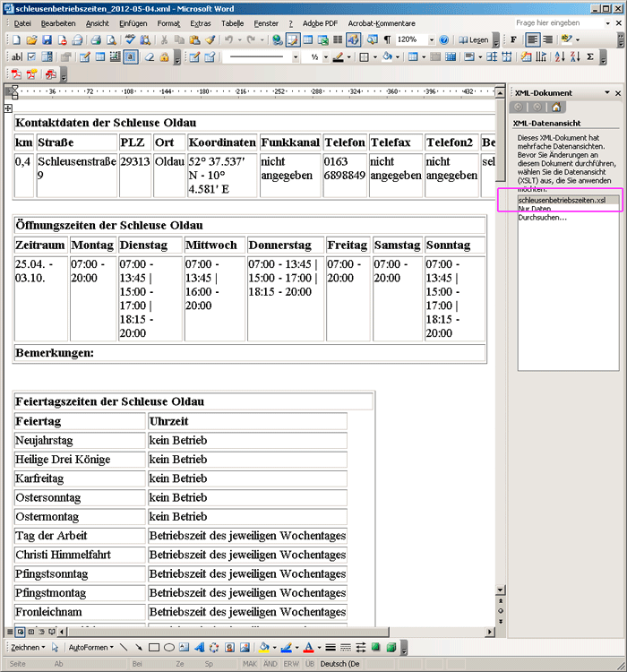Toggle the drawing toolbar button
The width and height of the screenshot is (627, 672).
pos(353,39)
